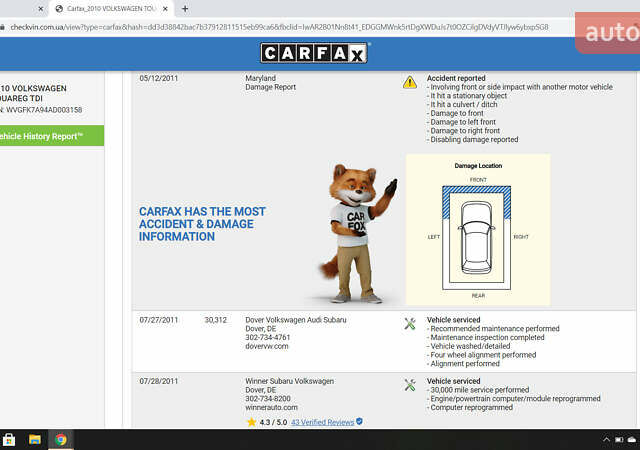Click the blue verified badge icon
The width and height of the screenshot is (640, 450).
tap(360, 422)
